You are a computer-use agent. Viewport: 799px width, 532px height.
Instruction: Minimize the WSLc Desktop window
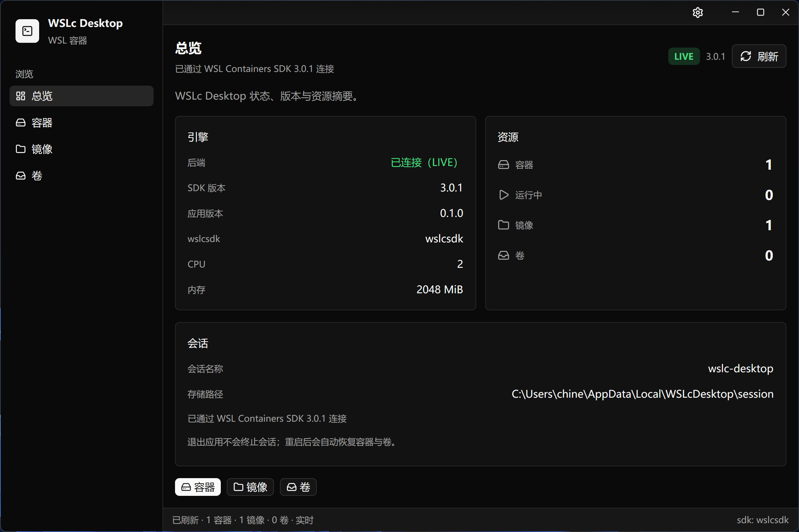coord(735,13)
